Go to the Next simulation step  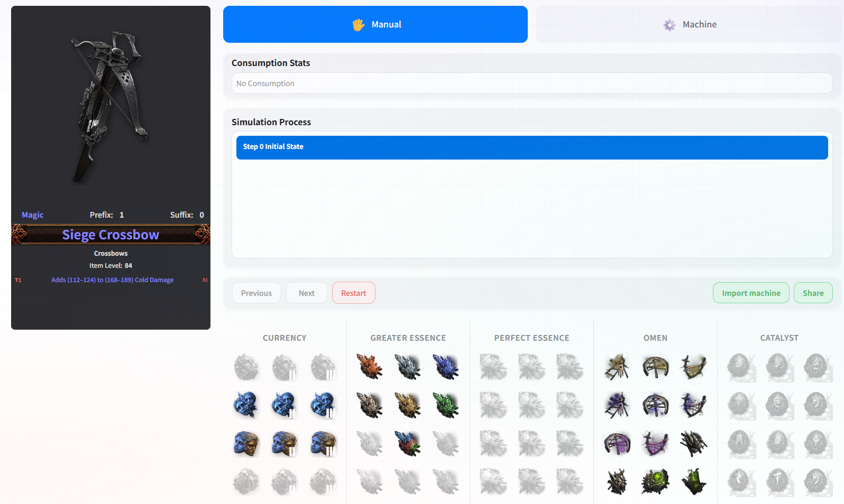tap(307, 293)
